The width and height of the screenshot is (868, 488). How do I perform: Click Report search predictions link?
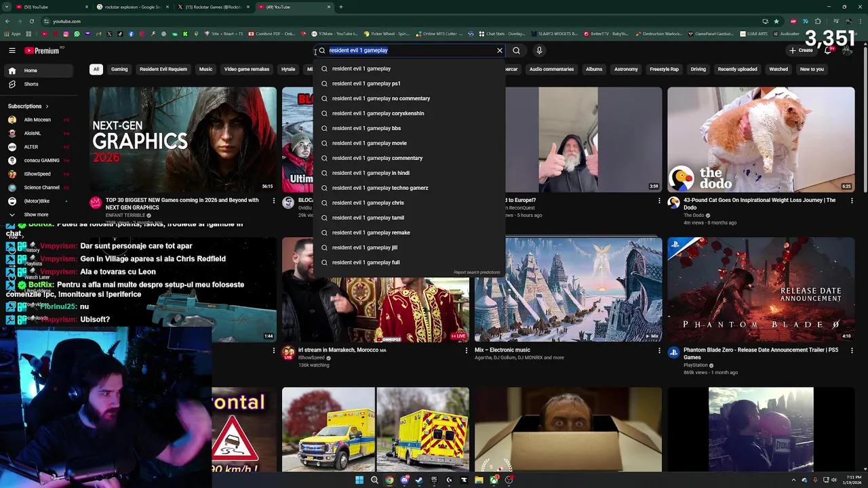pyautogui.click(x=477, y=272)
